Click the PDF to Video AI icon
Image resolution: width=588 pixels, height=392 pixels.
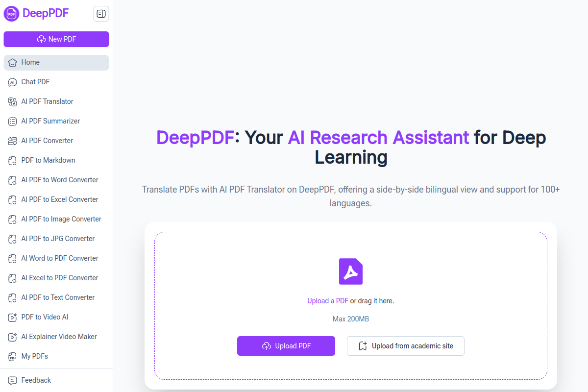click(13, 318)
